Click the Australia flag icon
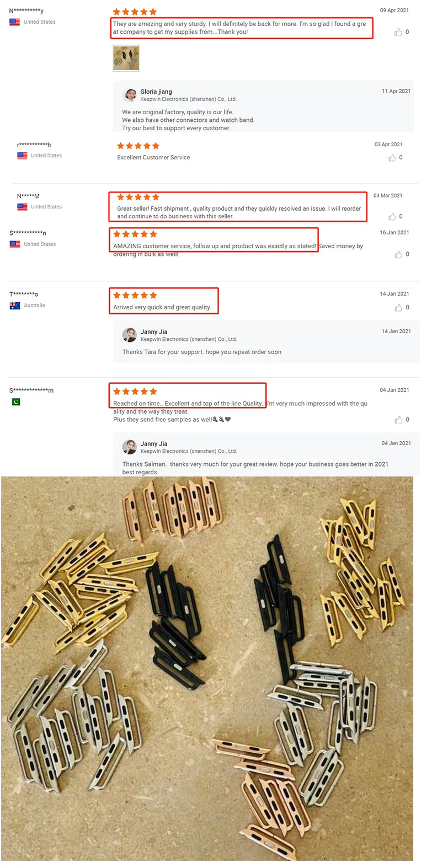 click(15, 306)
